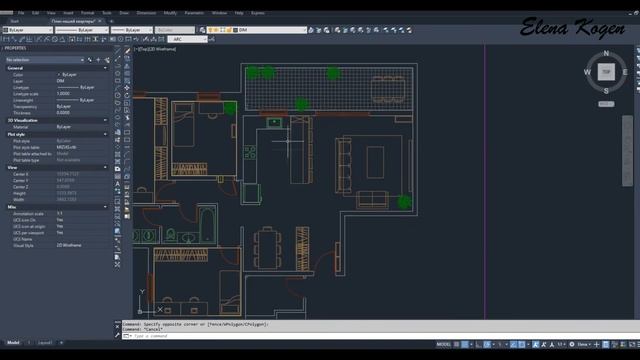This screenshot has height=360, width=640.
Task: Select the Multiline Text (A) tool
Action: (x=118, y=184)
